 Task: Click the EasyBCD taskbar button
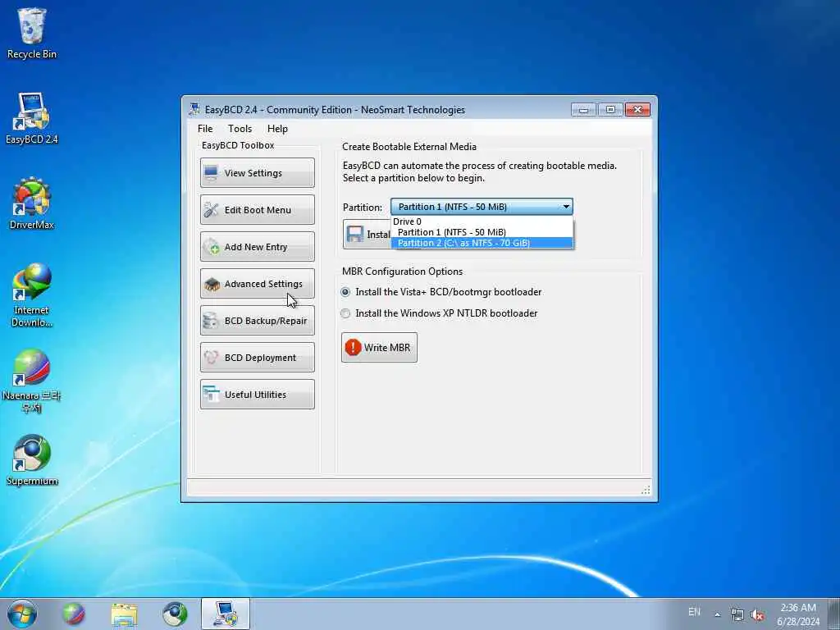click(x=226, y=614)
